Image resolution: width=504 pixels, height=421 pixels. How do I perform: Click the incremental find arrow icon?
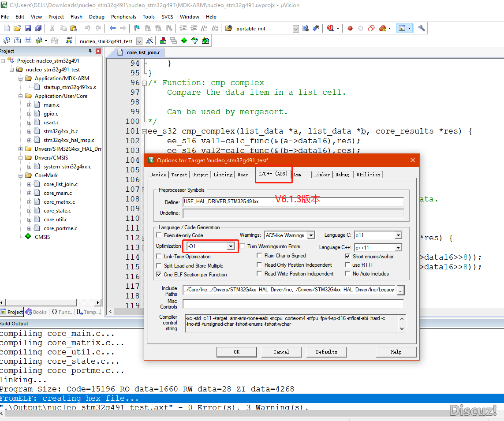coord(316,28)
